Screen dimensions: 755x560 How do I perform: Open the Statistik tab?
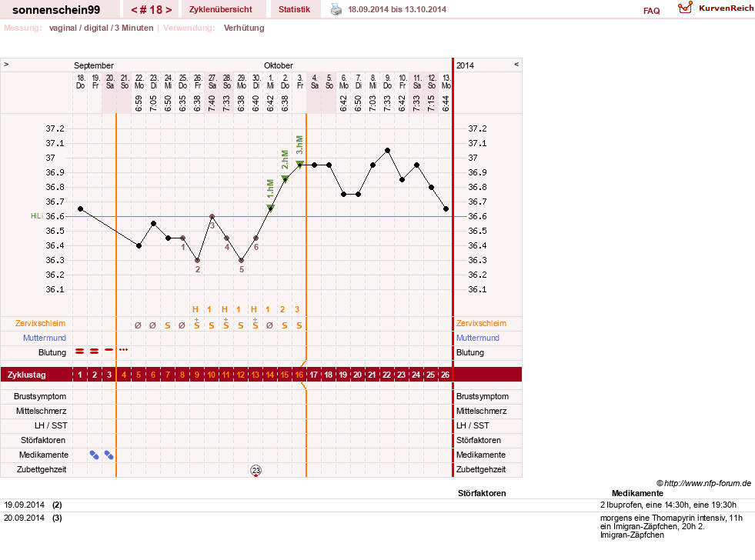point(294,9)
